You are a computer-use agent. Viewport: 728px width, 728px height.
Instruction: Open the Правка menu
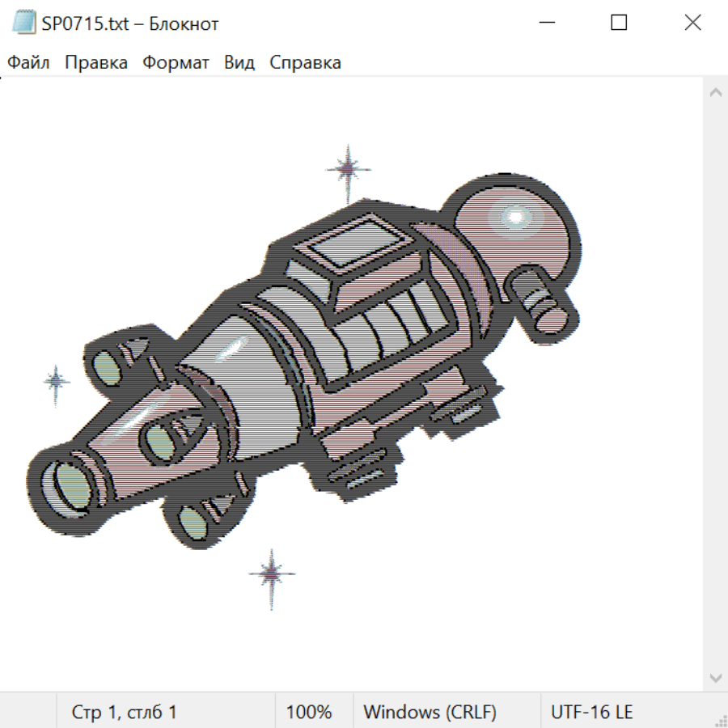96,62
